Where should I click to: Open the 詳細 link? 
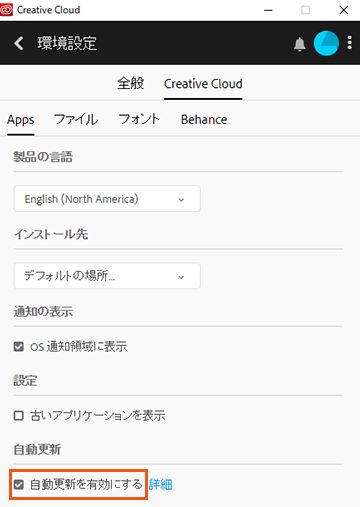(x=161, y=484)
